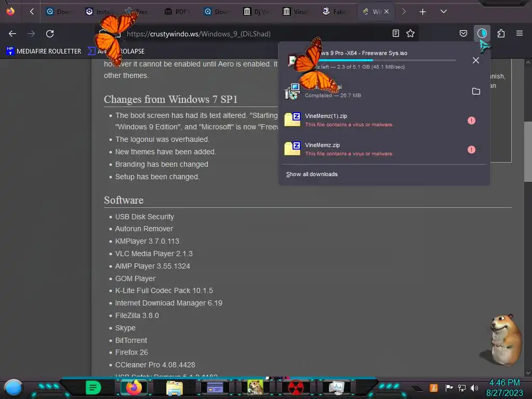The width and height of the screenshot is (532, 399).
Task: Switch to the first 'Dow' tab
Action: (60, 11)
